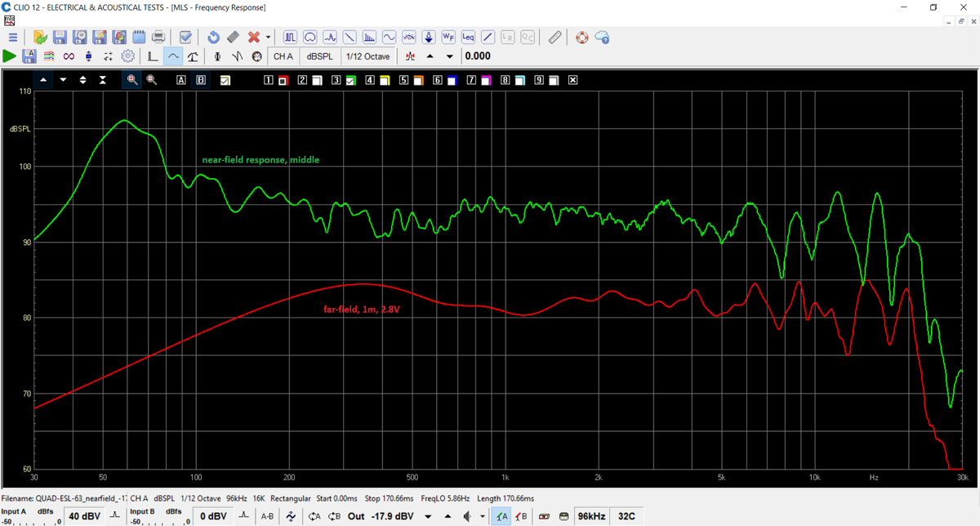Open the CH A channel dropdown
The height and width of the screenshot is (526, 980).
pos(283,56)
